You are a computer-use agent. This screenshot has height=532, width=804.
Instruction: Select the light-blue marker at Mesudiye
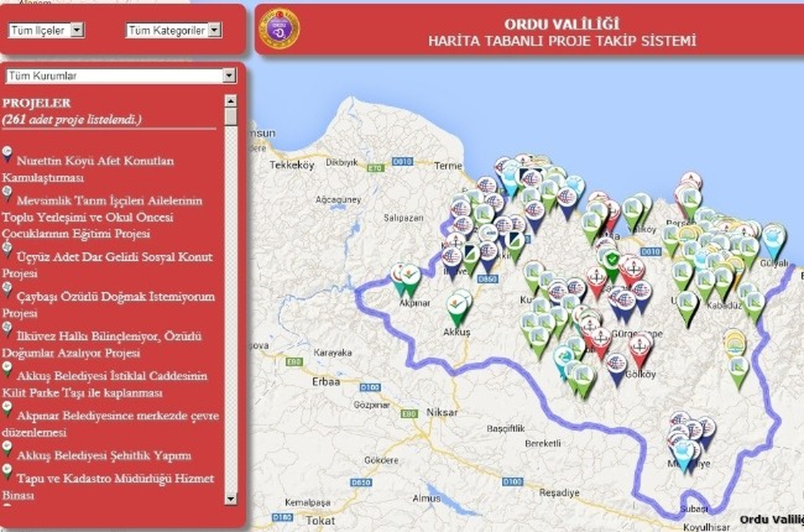(x=682, y=454)
